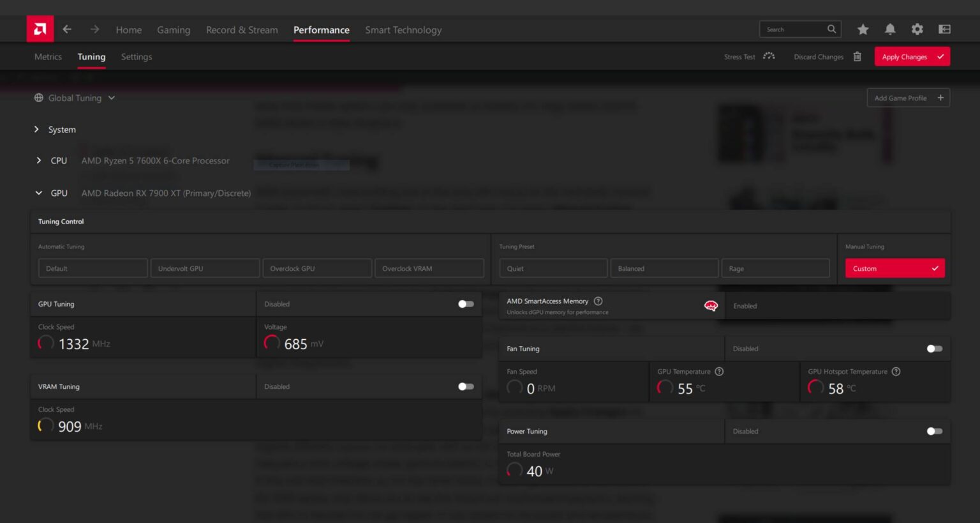Click the AMD logo icon

pyautogui.click(x=40, y=29)
